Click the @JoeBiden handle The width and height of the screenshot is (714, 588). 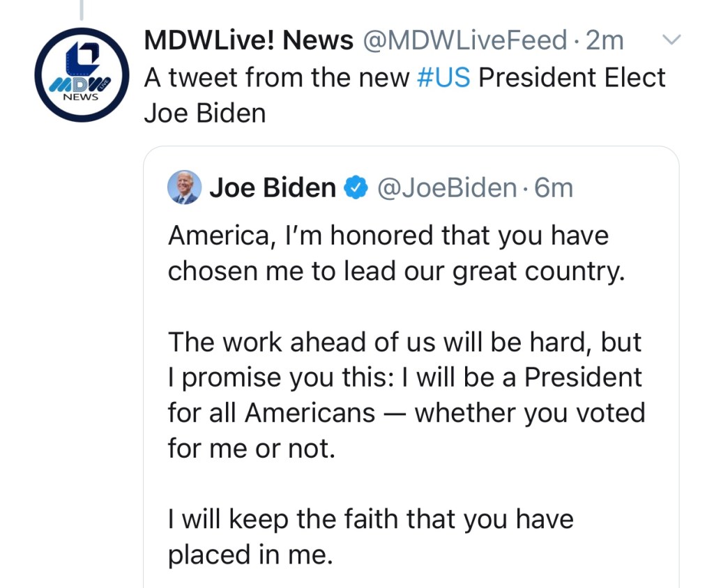click(447, 187)
